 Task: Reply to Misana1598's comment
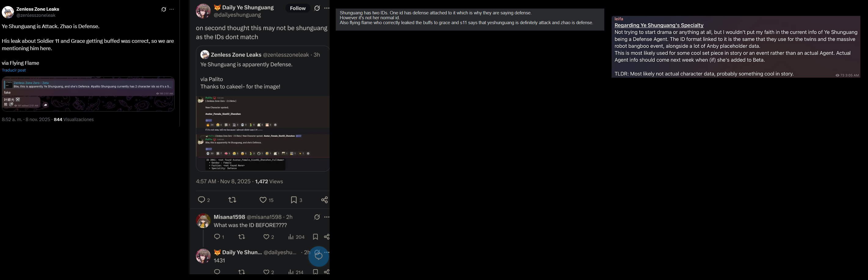pyautogui.click(x=217, y=237)
